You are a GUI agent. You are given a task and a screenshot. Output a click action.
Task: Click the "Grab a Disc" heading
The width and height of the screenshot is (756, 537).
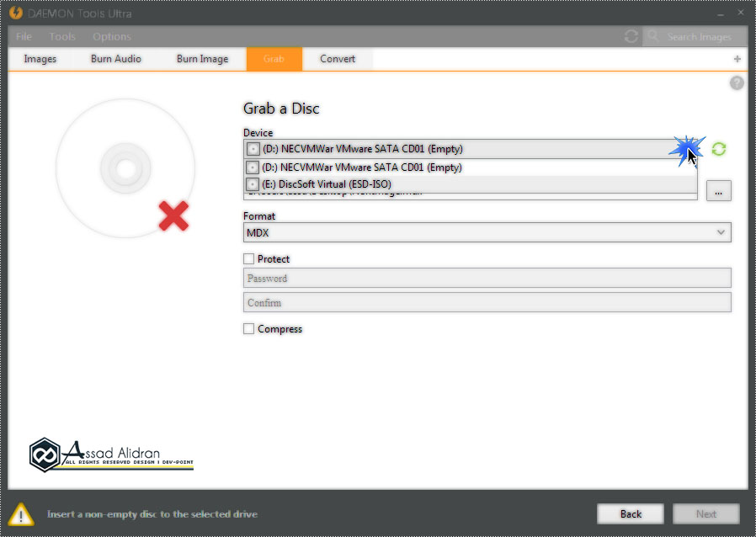[x=281, y=109]
